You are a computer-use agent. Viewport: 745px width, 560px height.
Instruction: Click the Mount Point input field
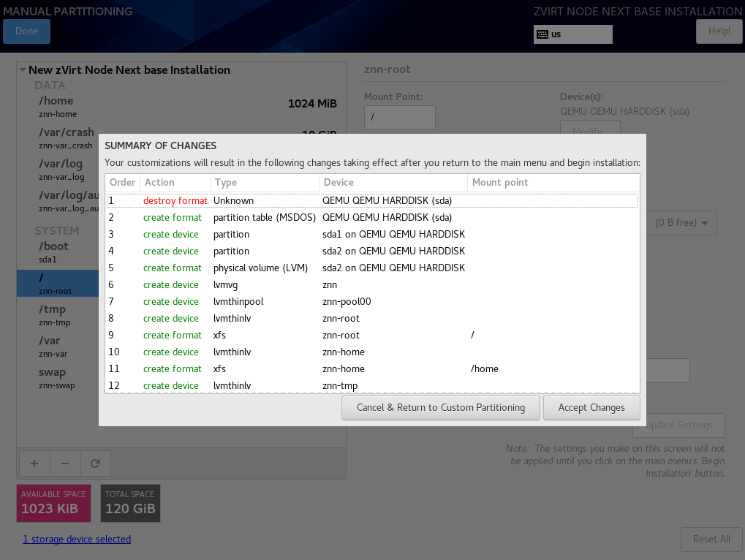[x=400, y=117]
